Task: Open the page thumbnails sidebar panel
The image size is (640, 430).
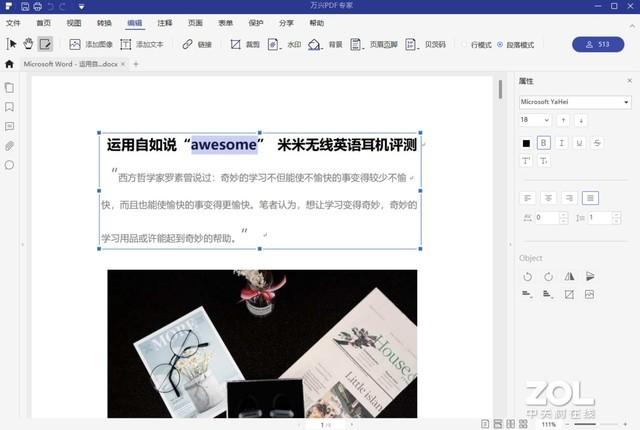Action: (x=9, y=87)
